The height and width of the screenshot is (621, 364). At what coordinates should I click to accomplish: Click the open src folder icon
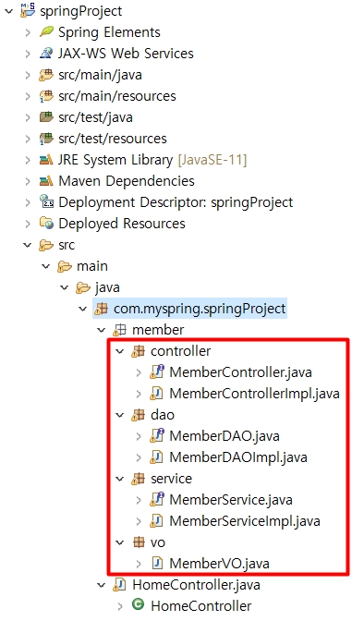tap(46, 245)
